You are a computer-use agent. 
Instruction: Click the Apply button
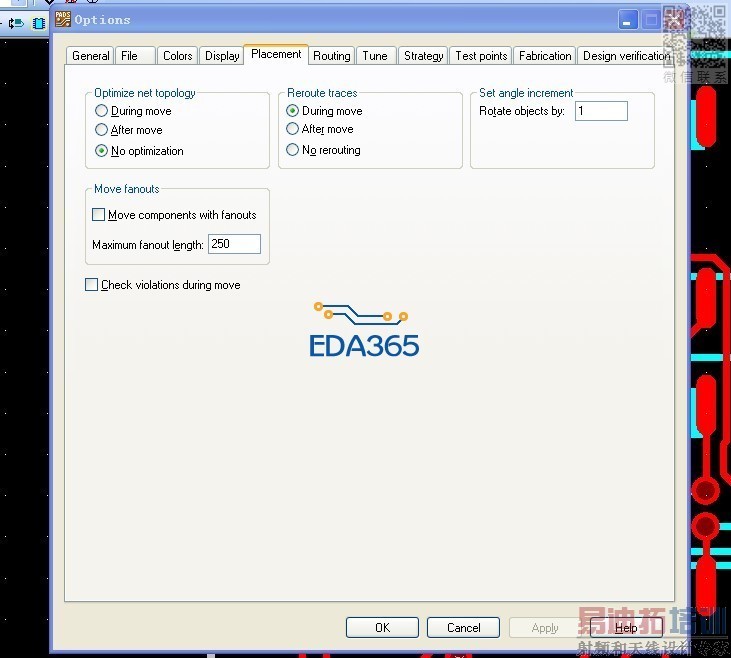[x=545, y=628]
